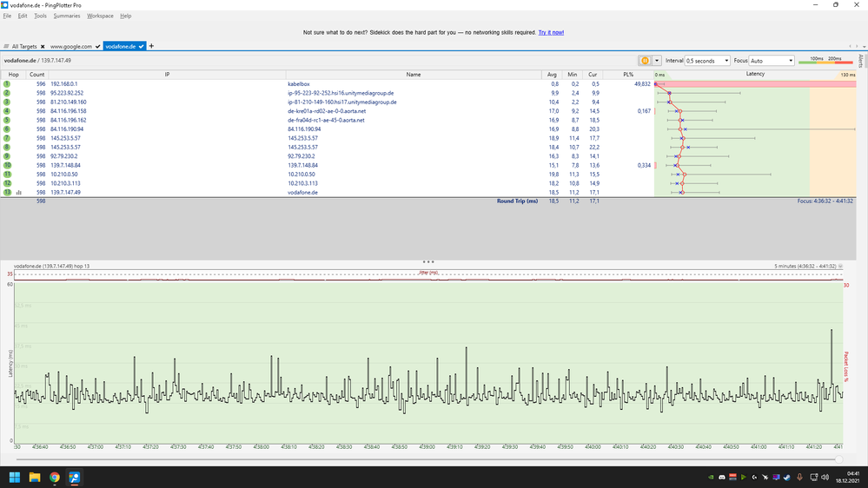Image resolution: width=868 pixels, height=488 pixels.
Task: Click packet loss value 49,832
Action: [x=642, y=84]
